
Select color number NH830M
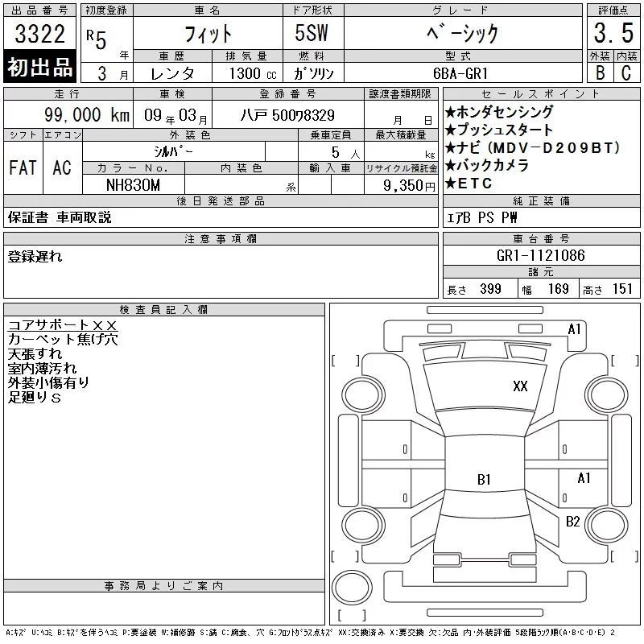click(x=133, y=185)
